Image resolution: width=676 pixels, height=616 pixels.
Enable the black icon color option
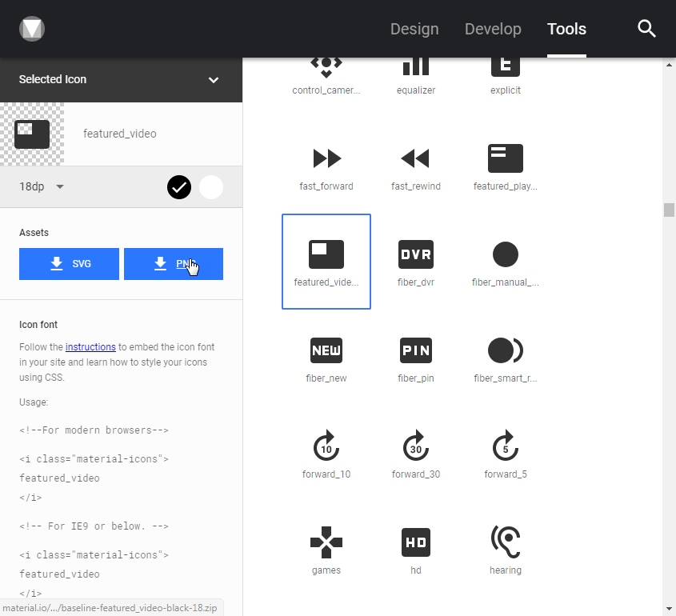click(x=178, y=187)
